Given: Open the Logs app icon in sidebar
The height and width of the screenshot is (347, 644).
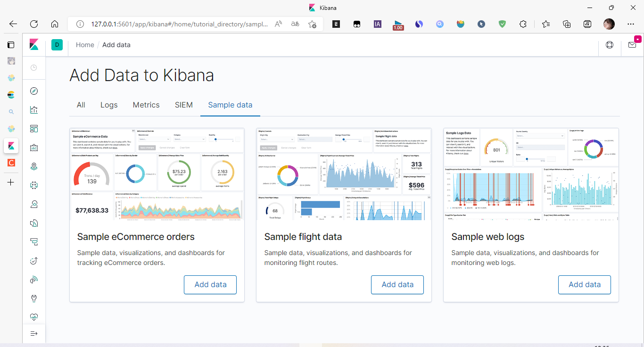Looking at the screenshot, I should pyautogui.click(x=34, y=223).
